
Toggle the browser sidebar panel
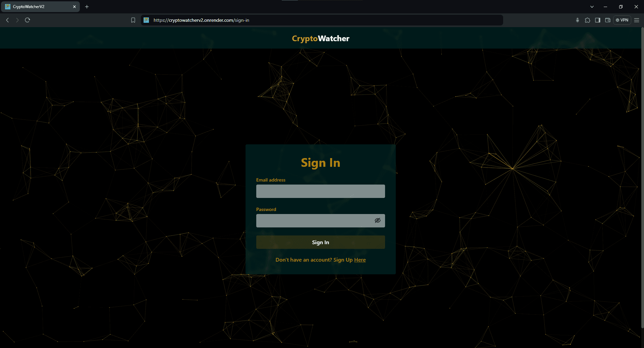point(597,20)
